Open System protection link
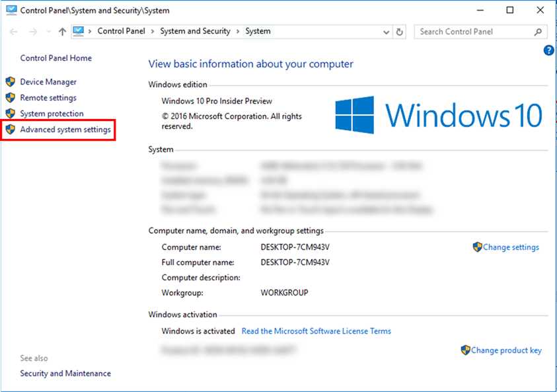 pyautogui.click(x=52, y=114)
